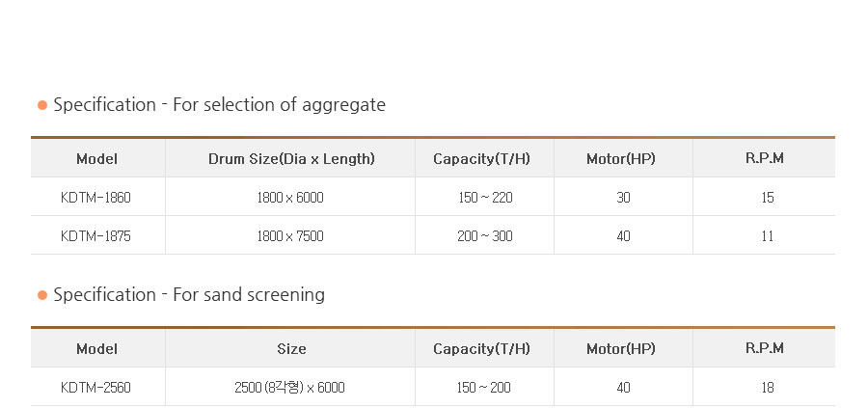Click the orange bullet beside sand screening heading
Image resolution: width=868 pixels, height=408 pixels.
42,295
